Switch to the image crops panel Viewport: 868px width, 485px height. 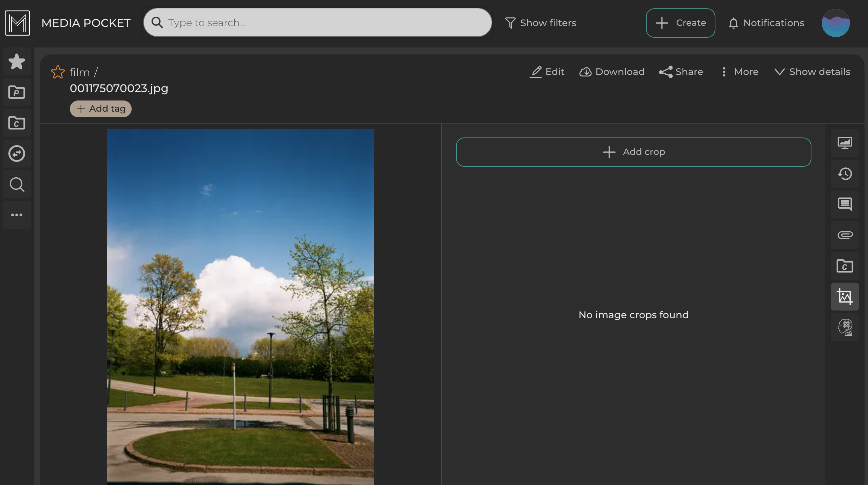click(x=845, y=297)
